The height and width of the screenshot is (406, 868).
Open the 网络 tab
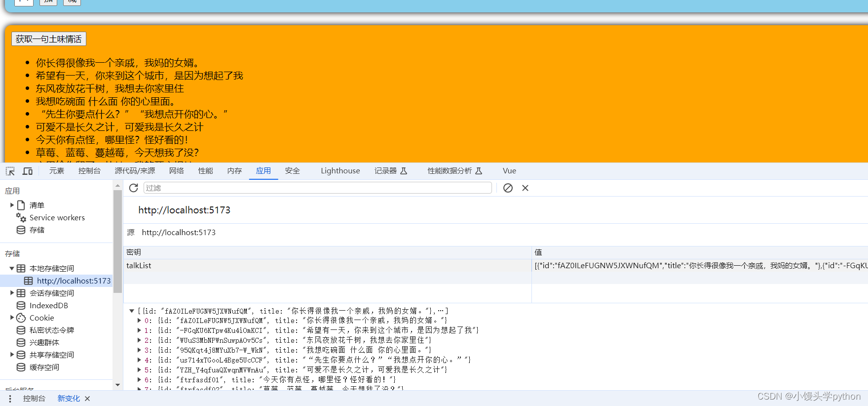coord(177,171)
